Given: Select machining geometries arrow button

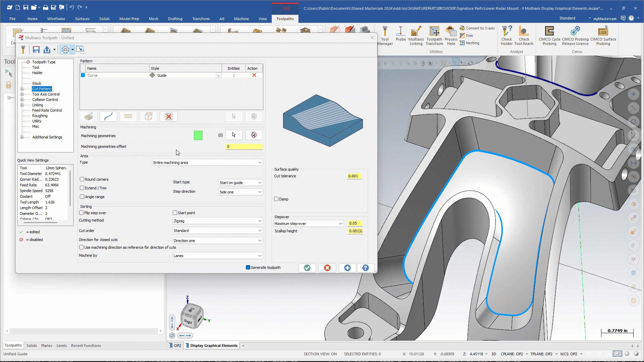Looking at the screenshot, I should 234,135.
